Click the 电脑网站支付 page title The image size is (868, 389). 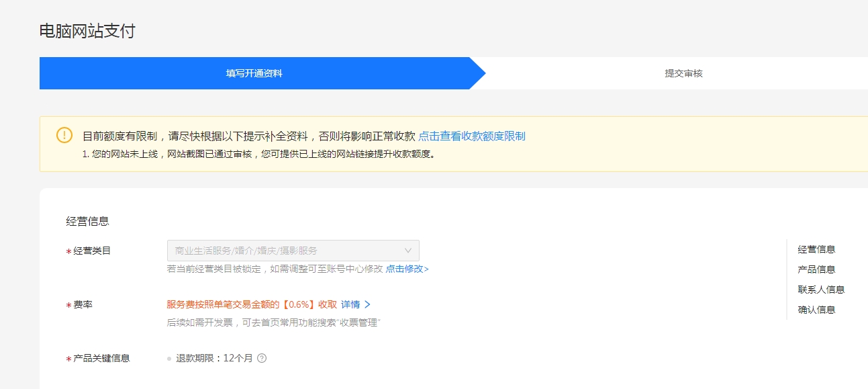coord(87,31)
